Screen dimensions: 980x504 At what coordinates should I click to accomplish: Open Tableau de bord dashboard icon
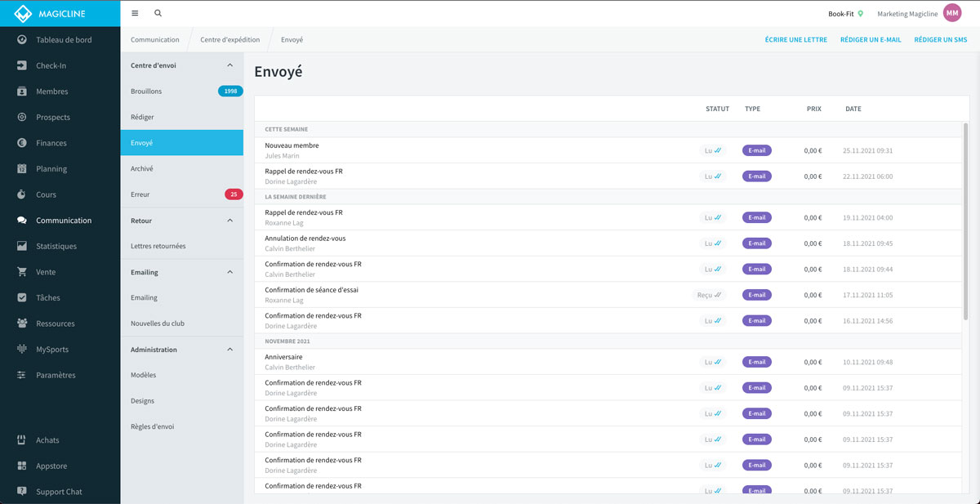tap(22, 40)
